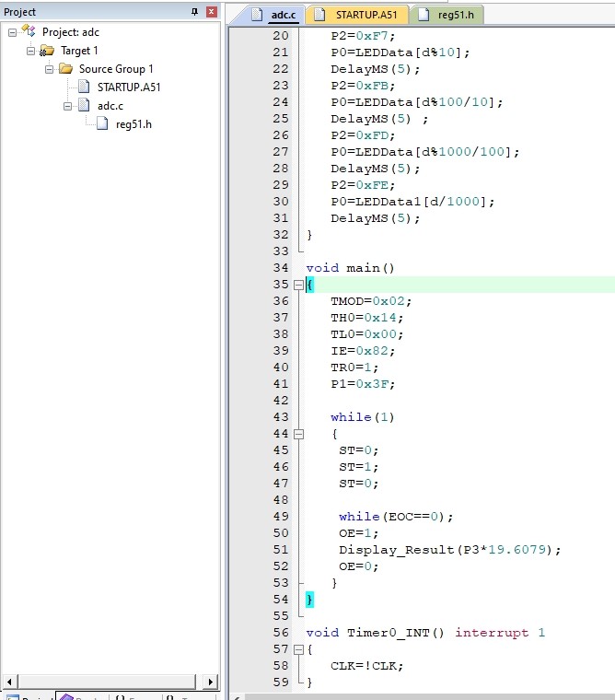Viewport: 615px width, 700px height.
Task: Click the adc.c file icon in the tree
Action: pos(84,105)
